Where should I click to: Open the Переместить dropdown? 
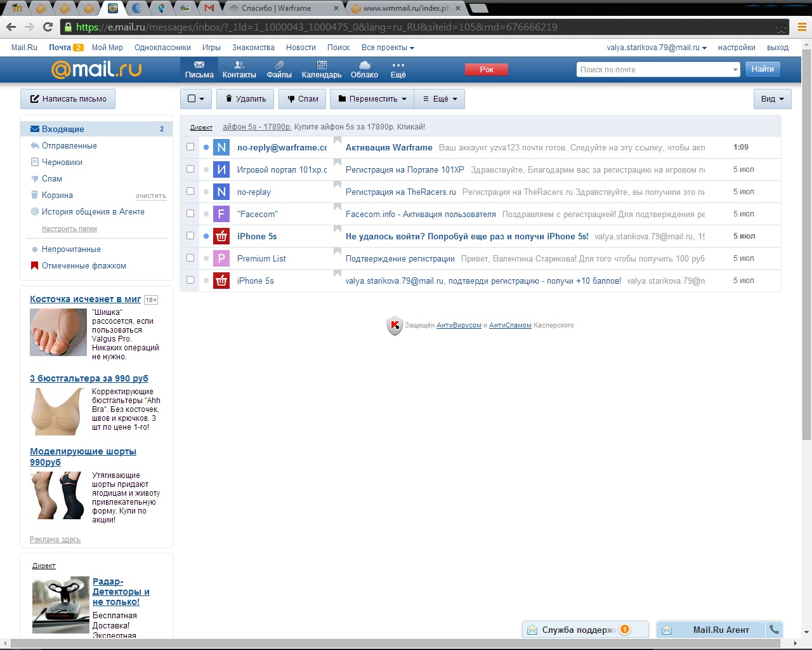click(x=372, y=99)
